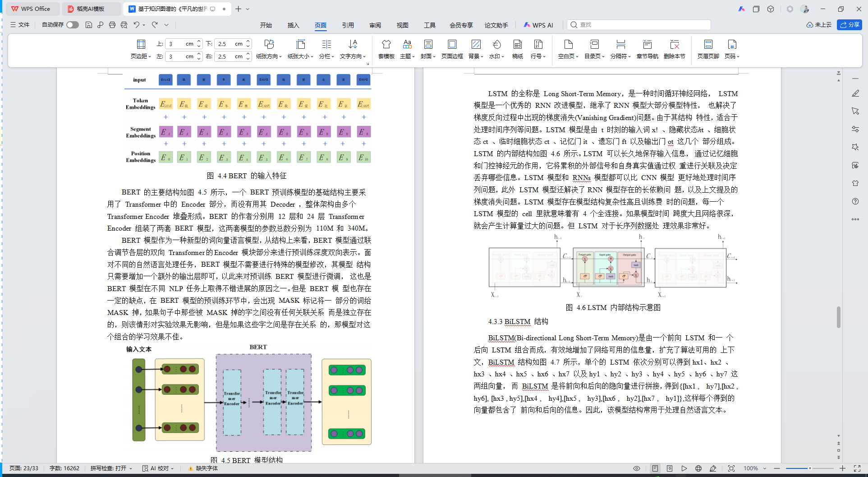Click the save icon in quick toolbar
868x477 pixels.
click(89, 25)
